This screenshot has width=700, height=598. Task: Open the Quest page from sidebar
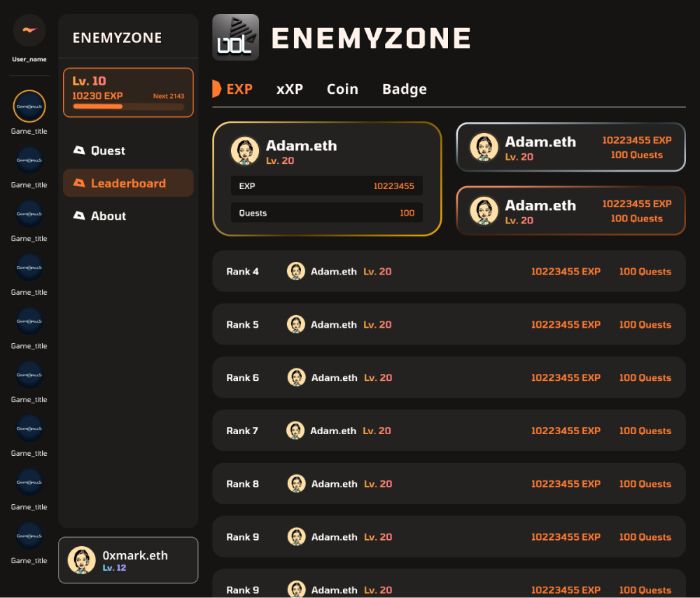point(108,151)
